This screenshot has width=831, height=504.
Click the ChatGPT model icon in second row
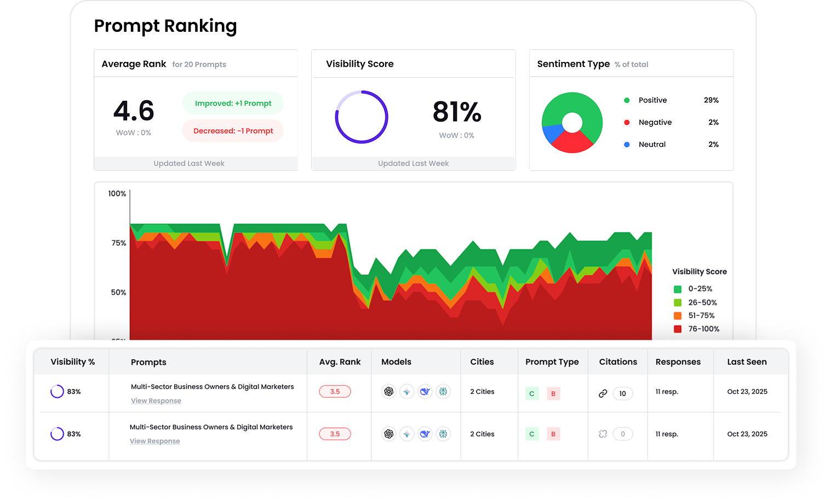[x=389, y=434]
